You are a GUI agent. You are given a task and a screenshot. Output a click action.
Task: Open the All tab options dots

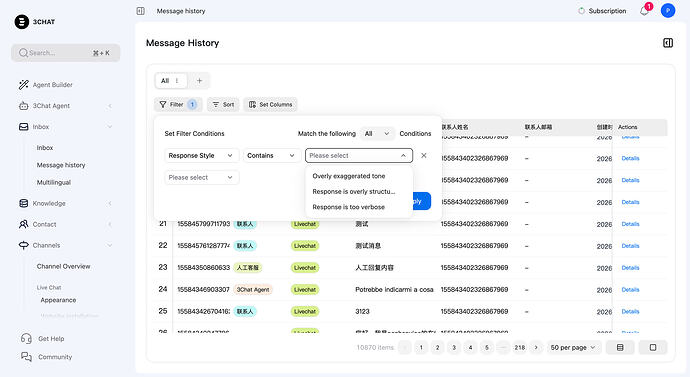[x=177, y=81]
